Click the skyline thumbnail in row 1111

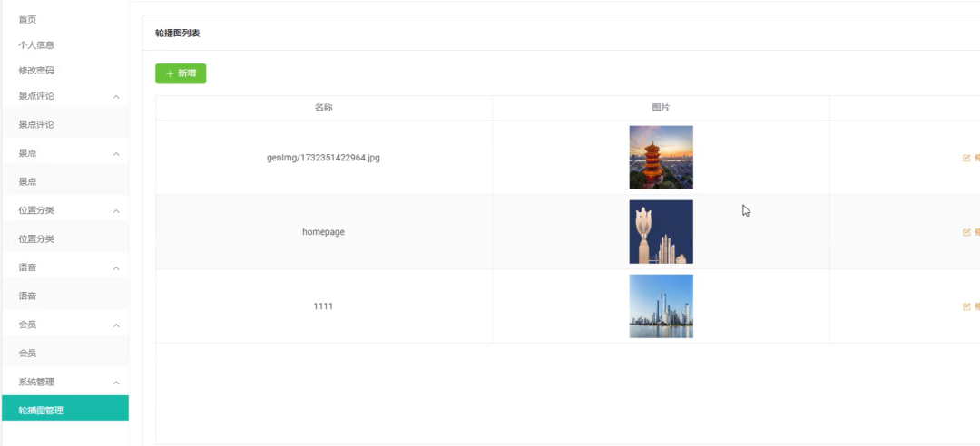coord(661,306)
